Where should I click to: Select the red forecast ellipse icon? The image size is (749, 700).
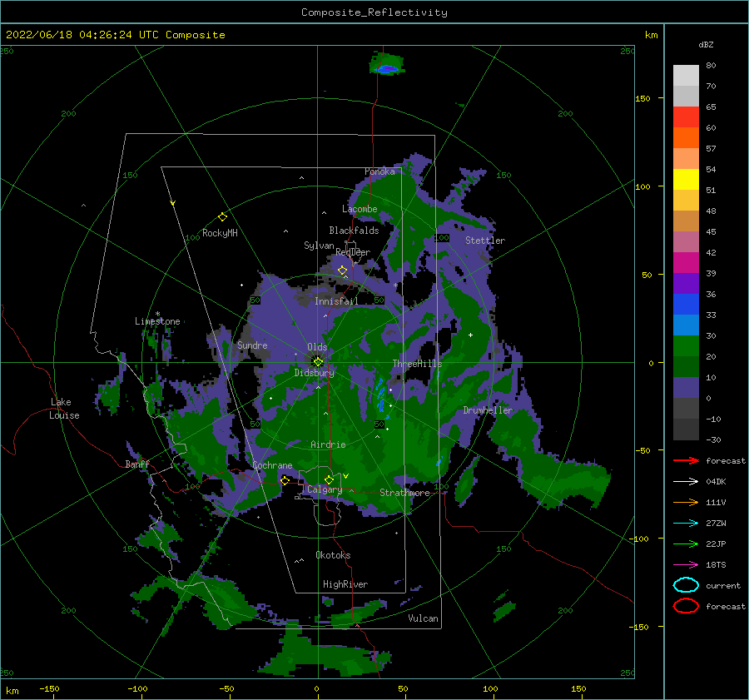[686, 606]
